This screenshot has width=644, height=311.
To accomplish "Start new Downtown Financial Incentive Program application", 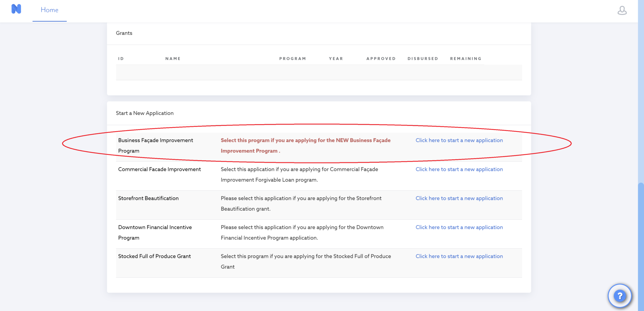I will 459,227.
